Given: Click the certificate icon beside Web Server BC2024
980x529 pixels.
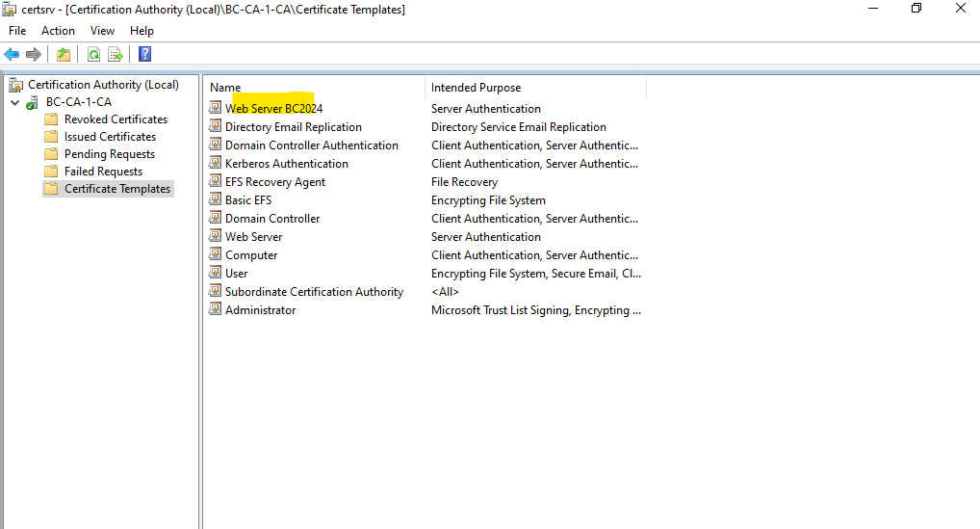Looking at the screenshot, I should (x=215, y=108).
